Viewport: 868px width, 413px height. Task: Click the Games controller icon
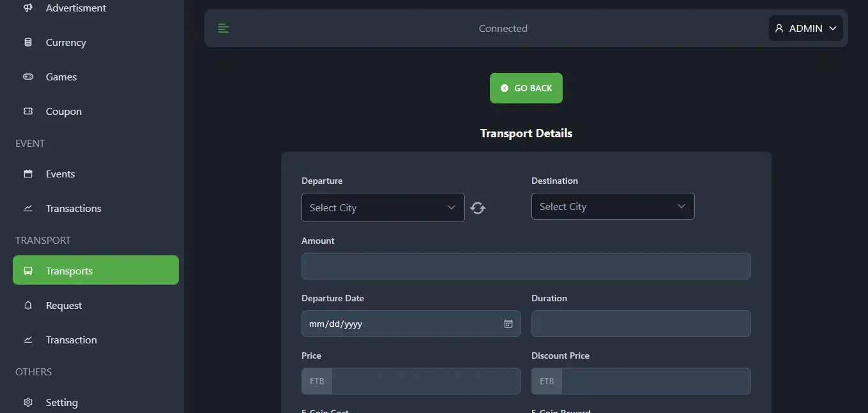(x=28, y=77)
